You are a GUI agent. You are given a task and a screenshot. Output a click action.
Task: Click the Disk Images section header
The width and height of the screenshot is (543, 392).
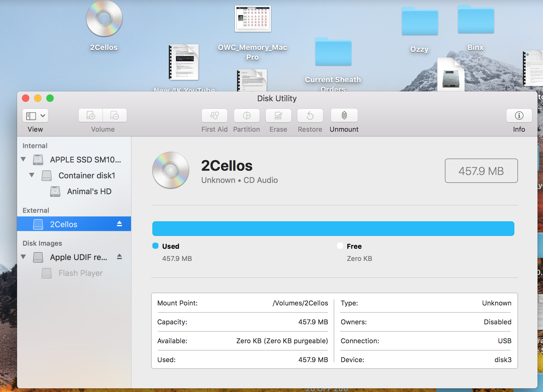(x=42, y=243)
